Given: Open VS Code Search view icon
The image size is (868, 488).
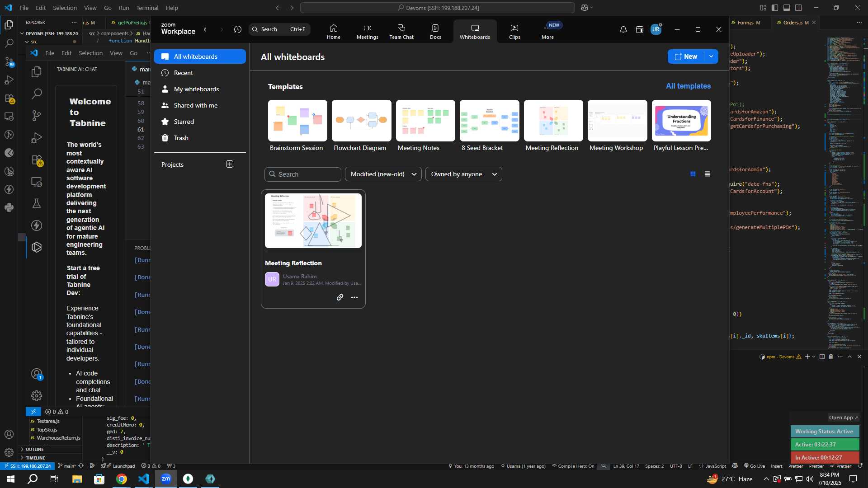Looking at the screenshot, I should tap(9, 43).
